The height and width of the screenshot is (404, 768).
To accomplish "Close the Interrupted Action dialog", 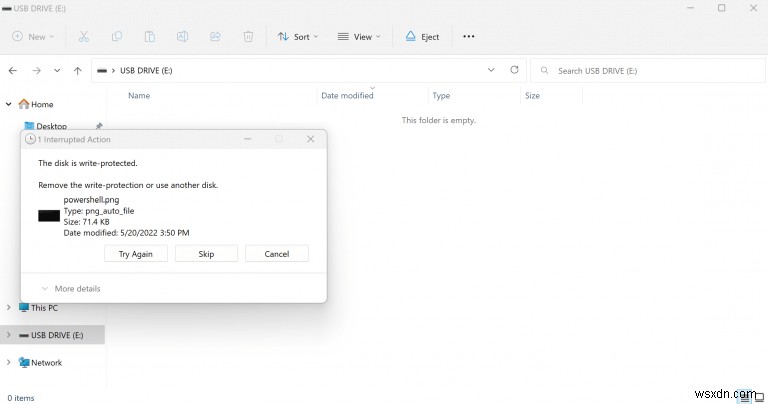I will (x=311, y=139).
